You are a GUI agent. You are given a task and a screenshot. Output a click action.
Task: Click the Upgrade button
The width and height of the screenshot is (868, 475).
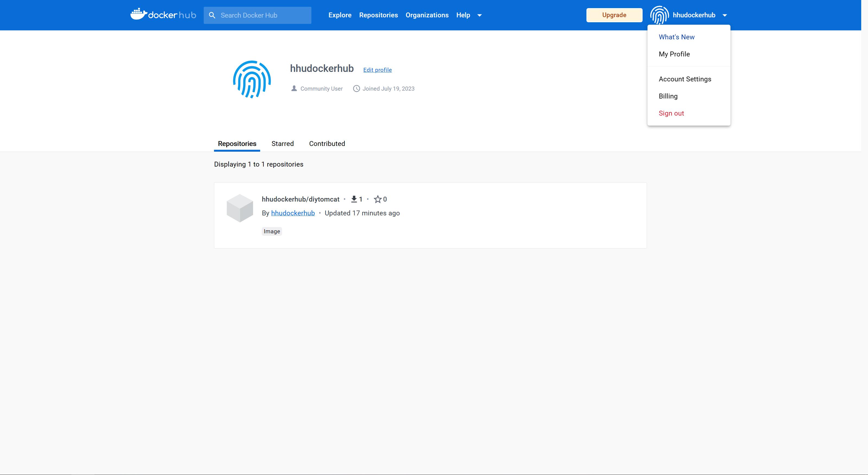pyautogui.click(x=614, y=15)
